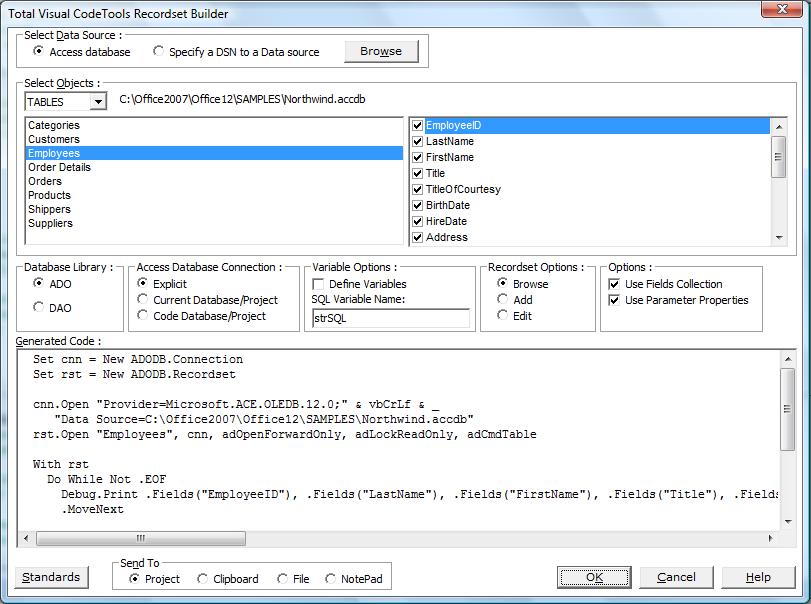Open the TABLES object type dropdown

coord(97,101)
